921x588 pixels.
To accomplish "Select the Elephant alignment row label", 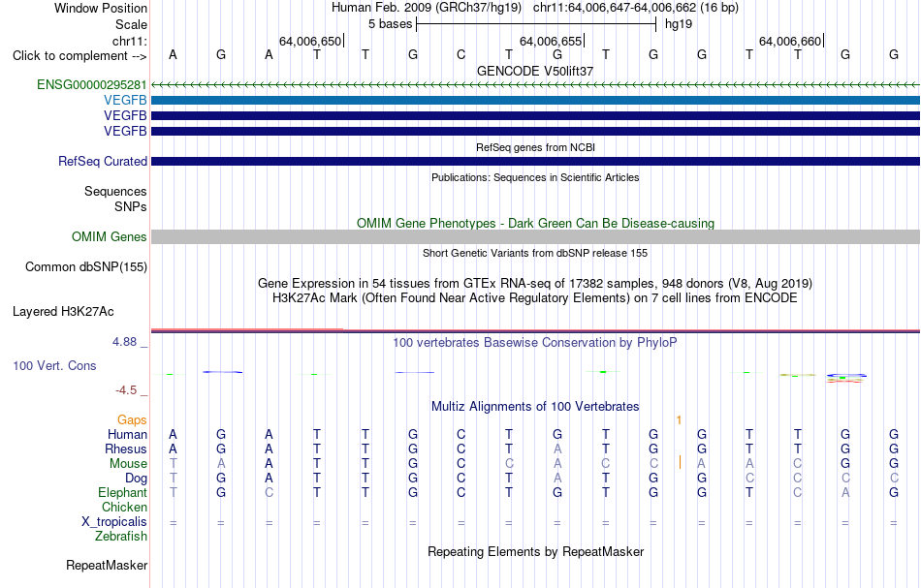I will [122, 492].
